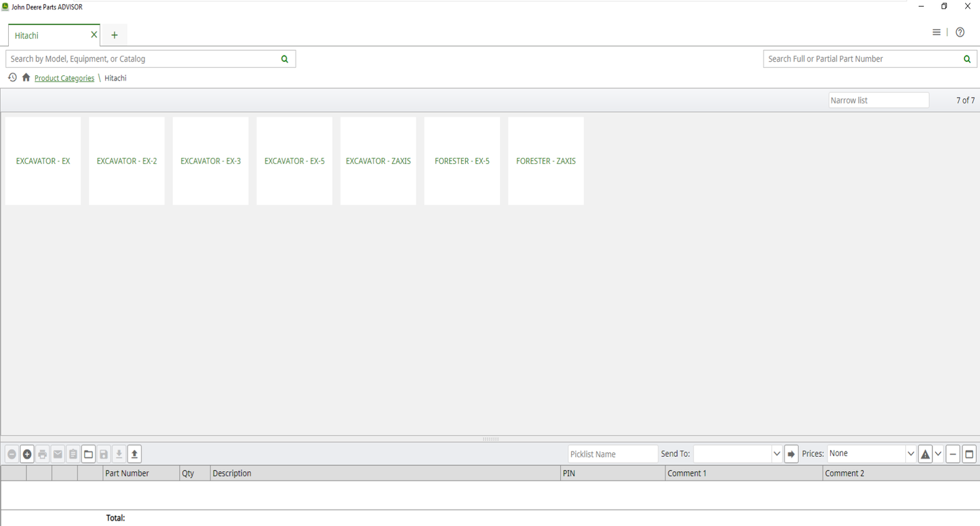Click the clipboard icon in picklist toolbar
980x526 pixels.
point(73,454)
